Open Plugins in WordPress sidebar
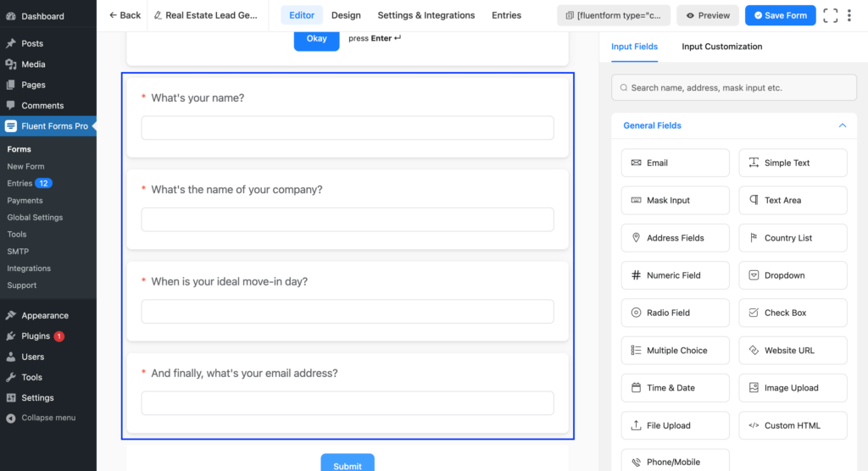The image size is (868, 471). coord(48,336)
